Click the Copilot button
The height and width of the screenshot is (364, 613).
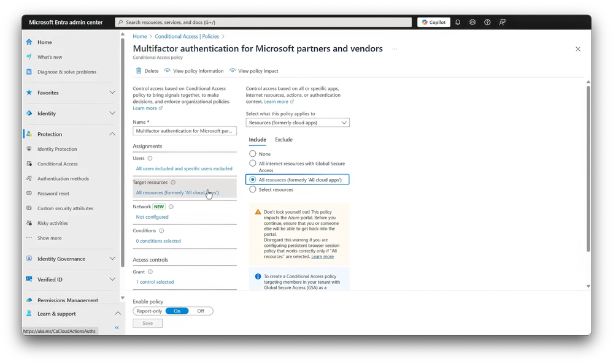434,22
